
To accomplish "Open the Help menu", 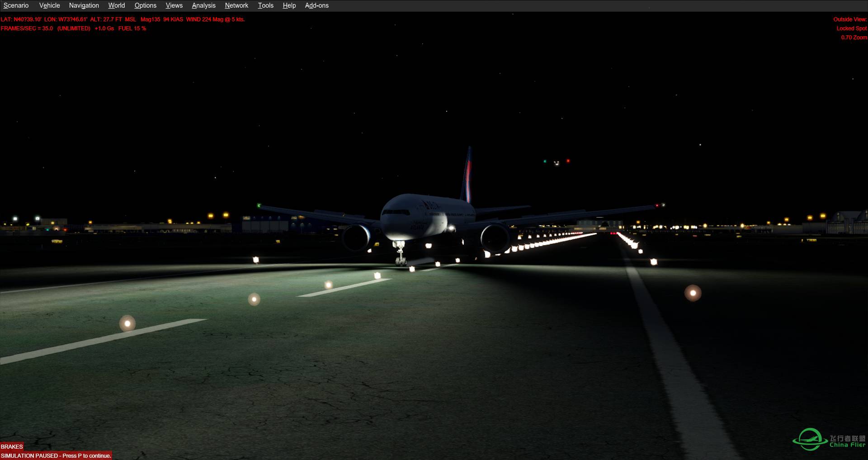I will (x=289, y=5).
